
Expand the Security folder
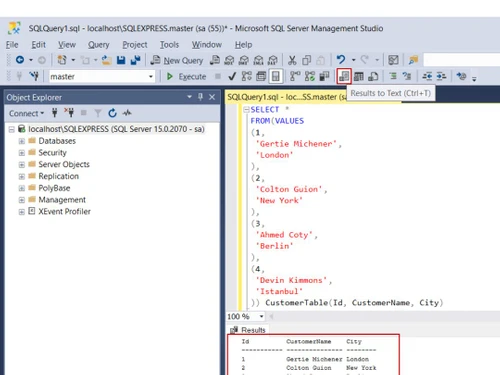(x=22, y=153)
